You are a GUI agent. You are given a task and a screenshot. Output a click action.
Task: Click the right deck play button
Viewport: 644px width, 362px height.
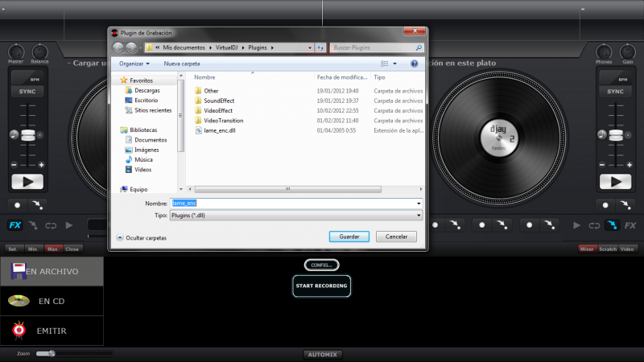tap(615, 182)
